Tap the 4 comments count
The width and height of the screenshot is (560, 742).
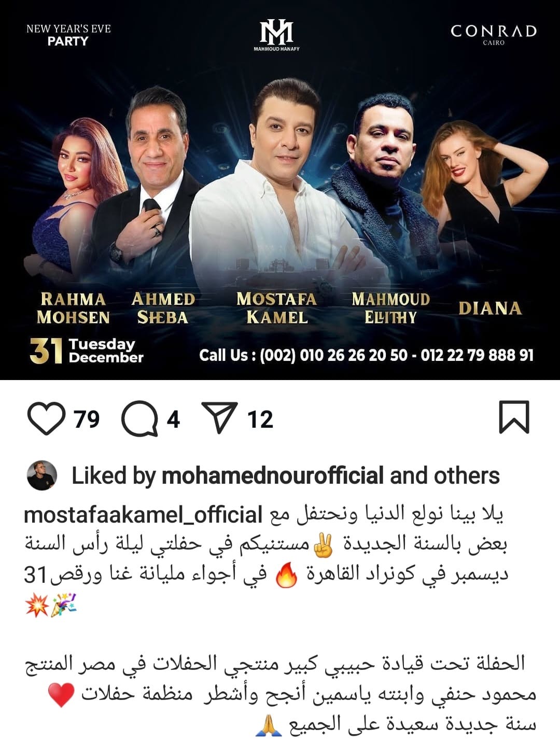point(173,419)
